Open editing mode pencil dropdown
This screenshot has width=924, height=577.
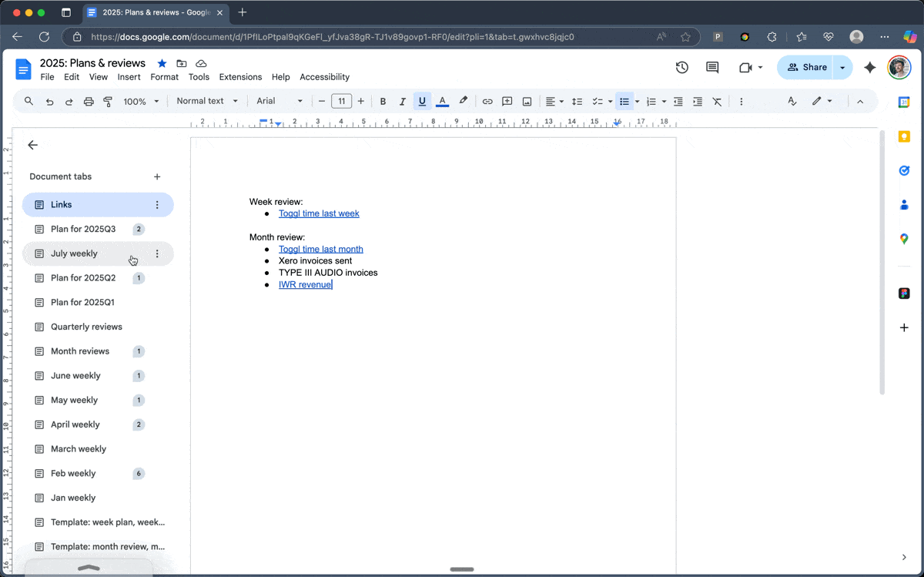click(822, 101)
